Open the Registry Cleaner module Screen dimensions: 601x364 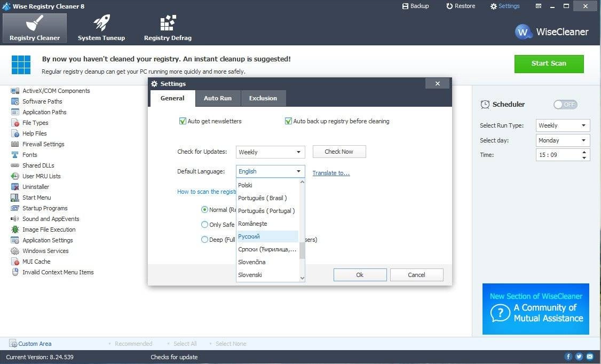tap(35, 28)
